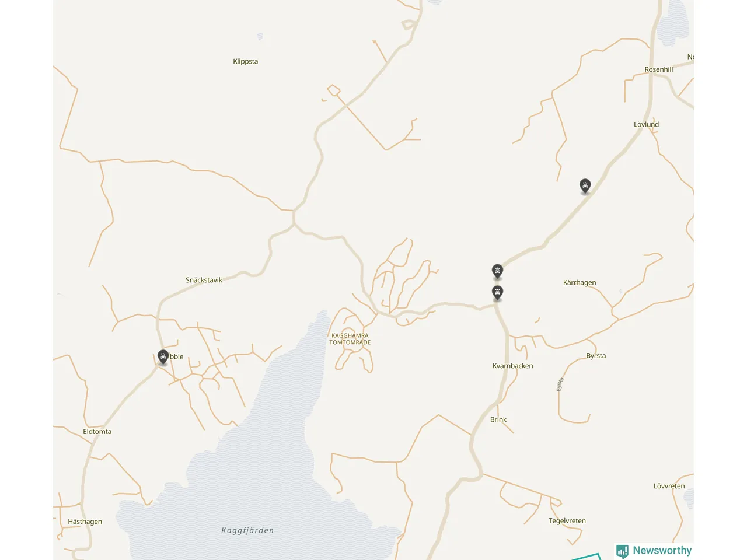Select the Snäckstavik place label
Screen dimensions: 747x560
(204, 280)
